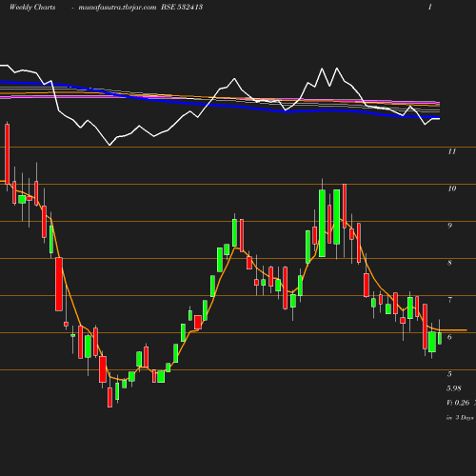
Task: Click the last price value 5.98
Action: (x=454, y=388)
